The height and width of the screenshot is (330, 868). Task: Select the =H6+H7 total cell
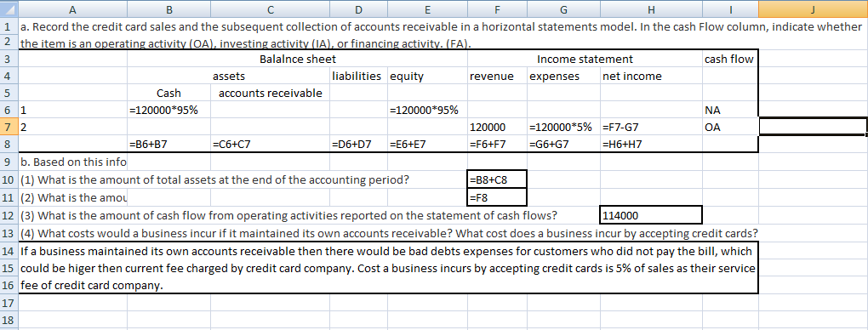tap(651, 145)
